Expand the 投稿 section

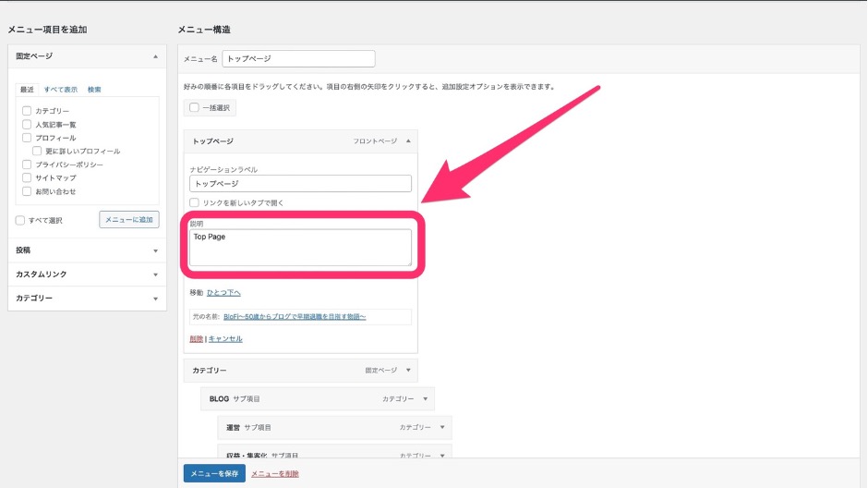pos(155,250)
